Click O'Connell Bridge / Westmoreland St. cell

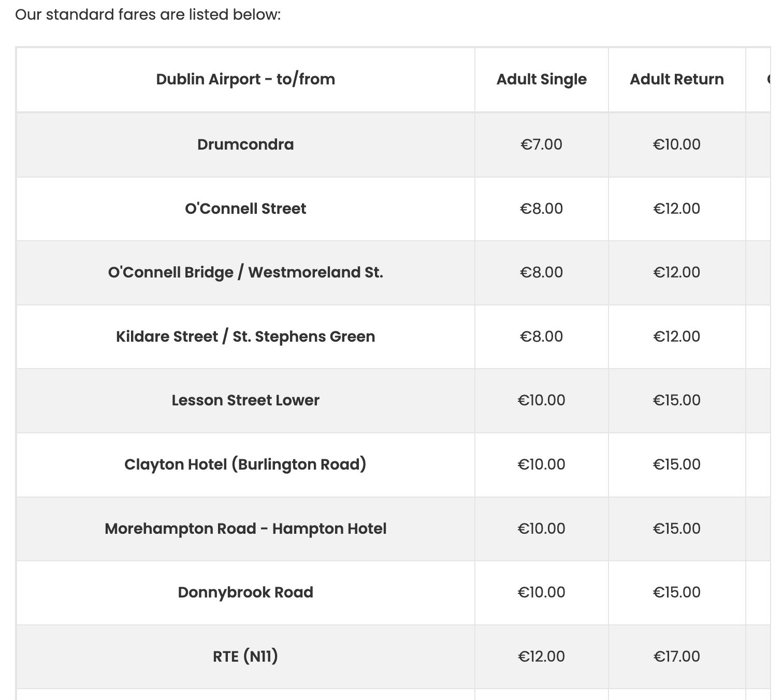coord(245,272)
